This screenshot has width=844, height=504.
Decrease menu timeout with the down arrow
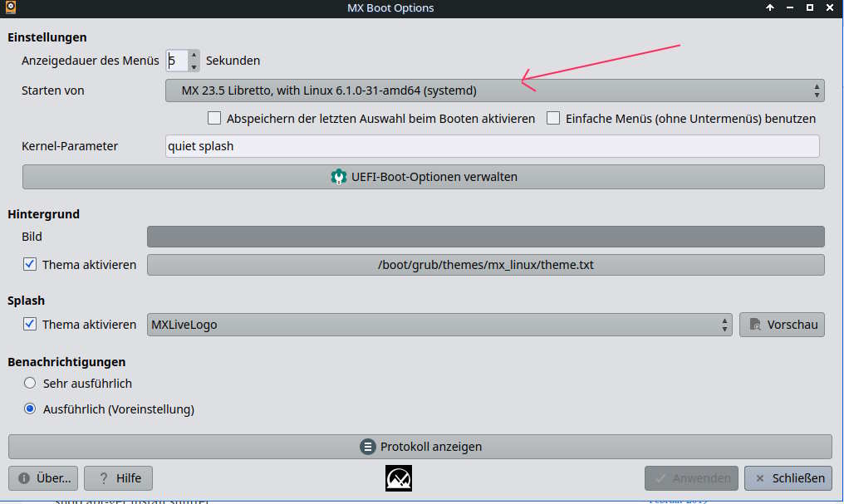coord(194,66)
